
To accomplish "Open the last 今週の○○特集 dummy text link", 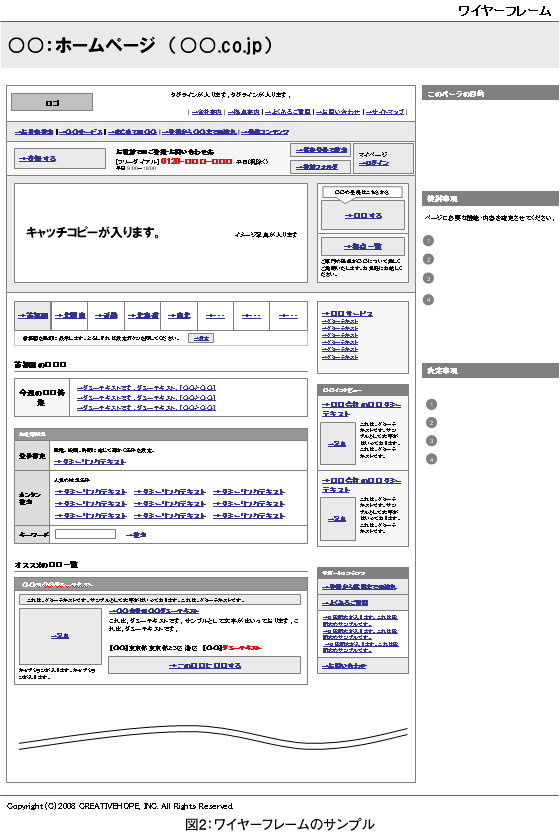I will pyautogui.click(x=146, y=407).
